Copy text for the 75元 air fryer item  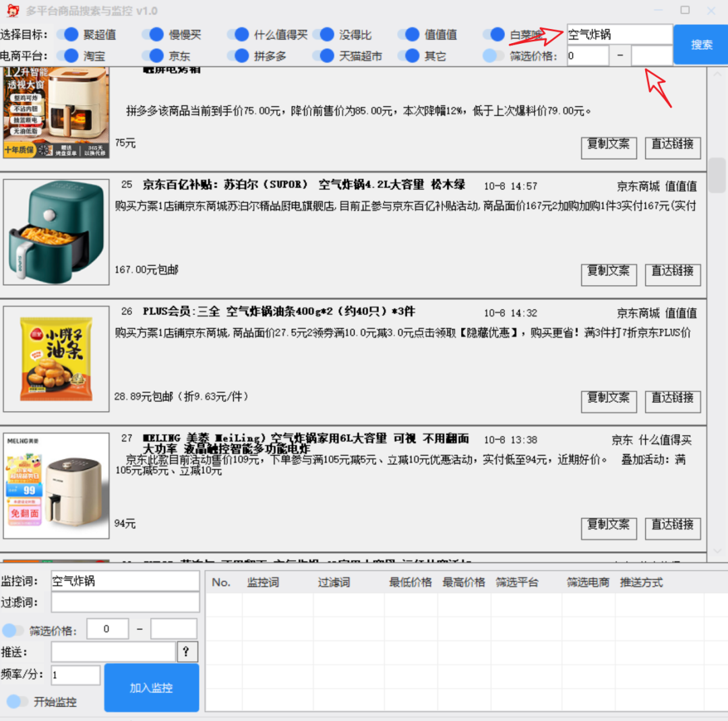tap(609, 148)
